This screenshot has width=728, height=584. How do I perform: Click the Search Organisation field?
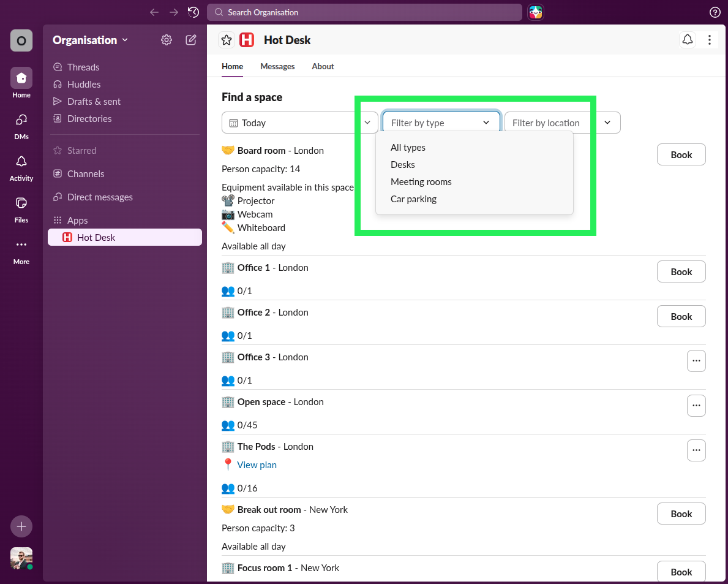click(x=364, y=12)
